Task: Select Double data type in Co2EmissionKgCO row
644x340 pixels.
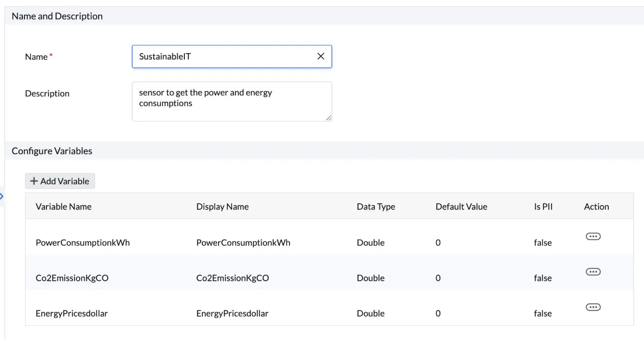Action: click(371, 278)
